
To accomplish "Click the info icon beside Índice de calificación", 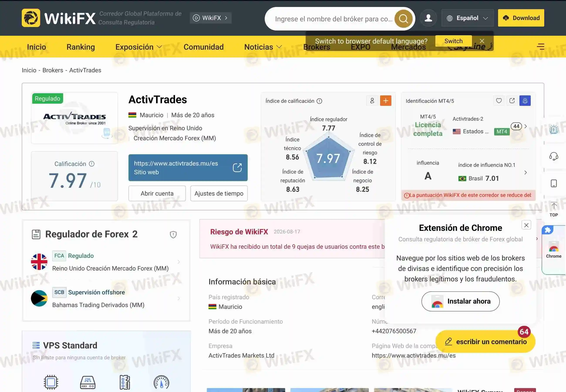I will coord(319,101).
